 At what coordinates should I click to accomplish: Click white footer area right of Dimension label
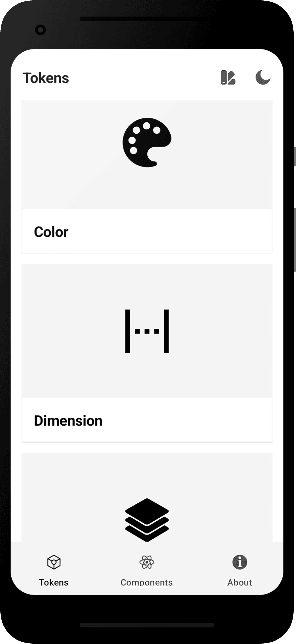(x=199, y=420)
